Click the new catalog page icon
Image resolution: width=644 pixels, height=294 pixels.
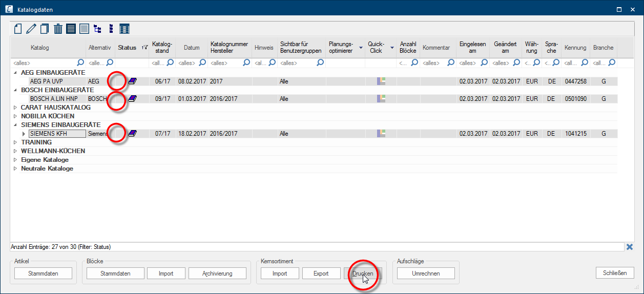[x=18, y=29]
